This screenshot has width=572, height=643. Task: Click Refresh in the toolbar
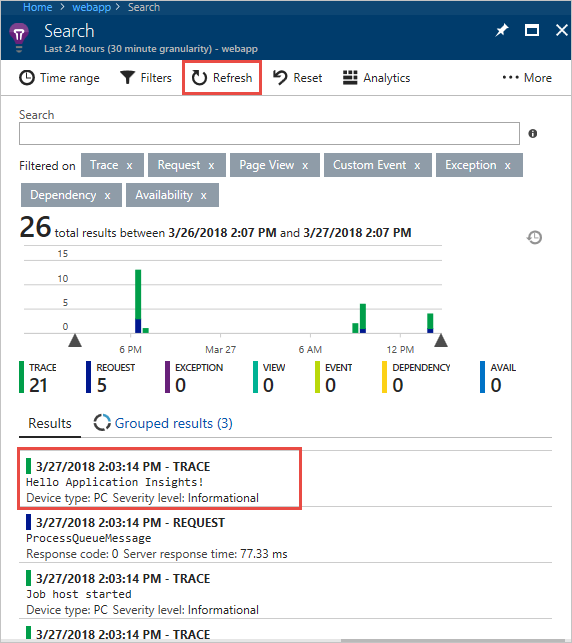click(x=222, y=78)
